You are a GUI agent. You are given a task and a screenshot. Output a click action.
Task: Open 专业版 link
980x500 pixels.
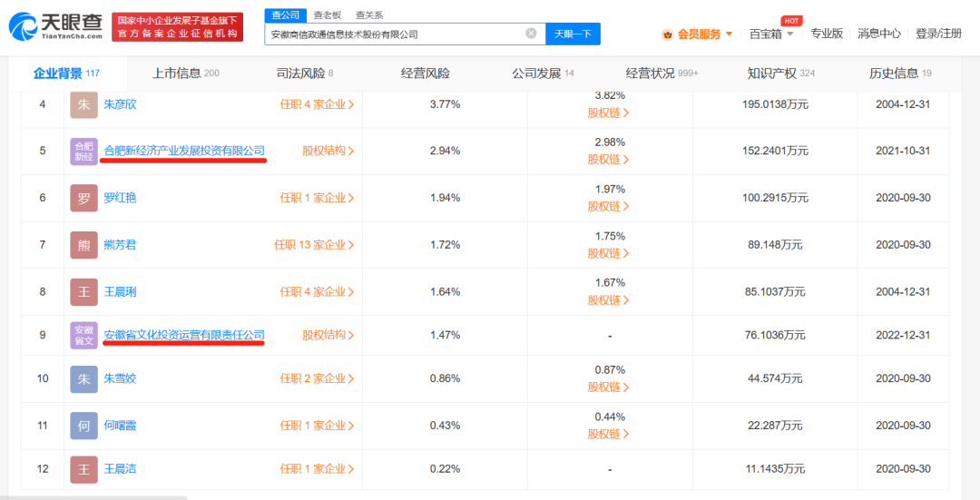(827, 34)
